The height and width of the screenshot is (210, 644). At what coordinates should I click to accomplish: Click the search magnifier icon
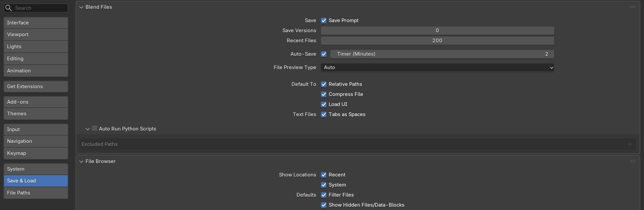pyautogui.click(x=9, y=8)
